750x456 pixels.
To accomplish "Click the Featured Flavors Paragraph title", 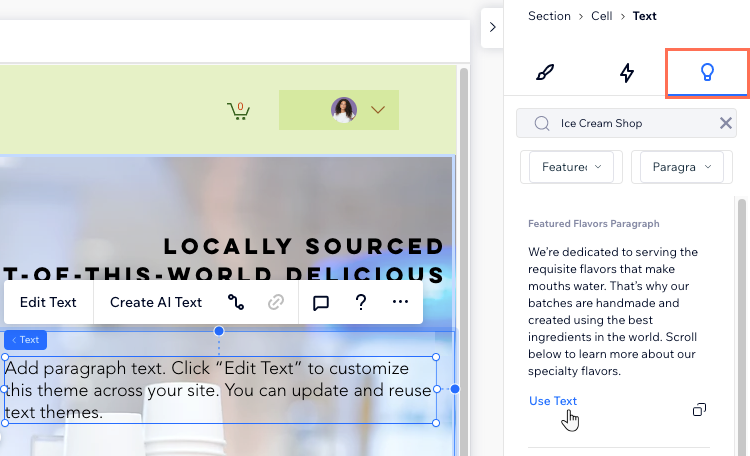I will (594, 223).
